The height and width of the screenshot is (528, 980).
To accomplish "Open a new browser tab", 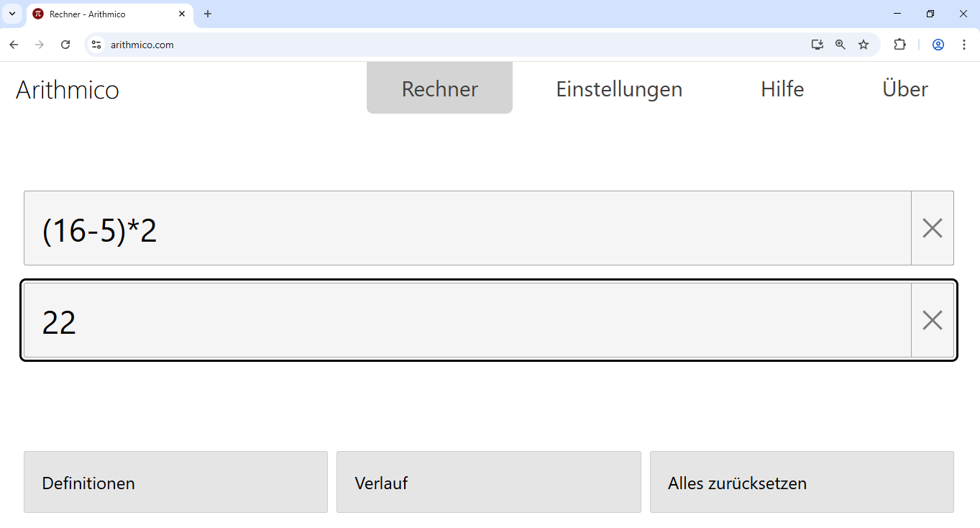I will 208,14.
